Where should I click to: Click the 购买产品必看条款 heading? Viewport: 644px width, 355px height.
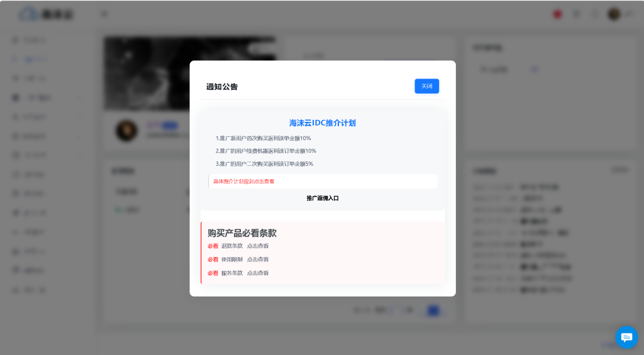(x=242, y=233)
